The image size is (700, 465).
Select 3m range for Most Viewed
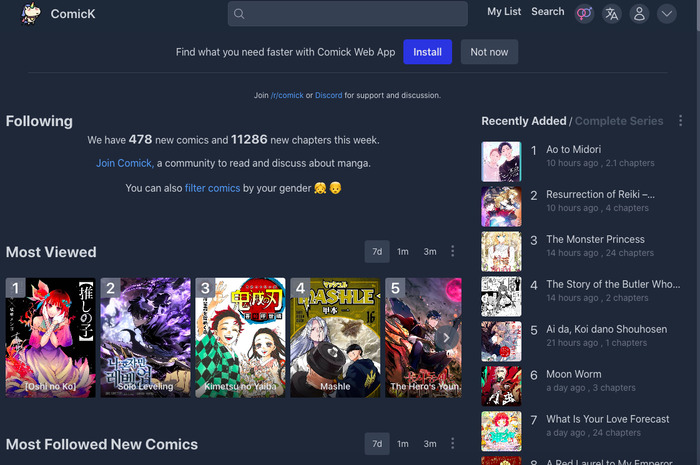coord(430,252)
